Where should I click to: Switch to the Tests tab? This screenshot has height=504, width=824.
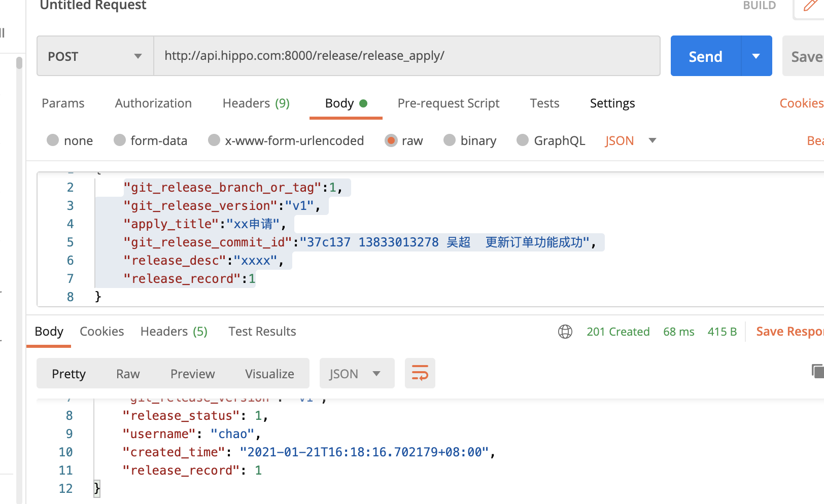[x=544, y=103]
